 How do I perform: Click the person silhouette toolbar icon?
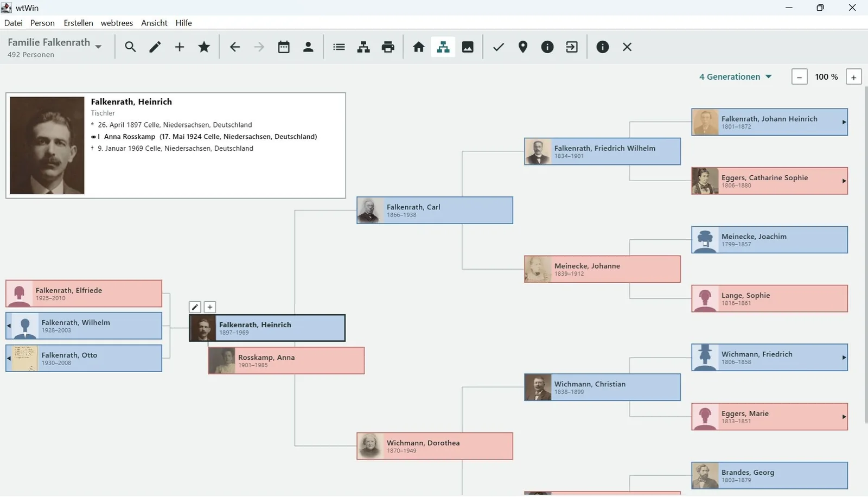pos(308,47)
